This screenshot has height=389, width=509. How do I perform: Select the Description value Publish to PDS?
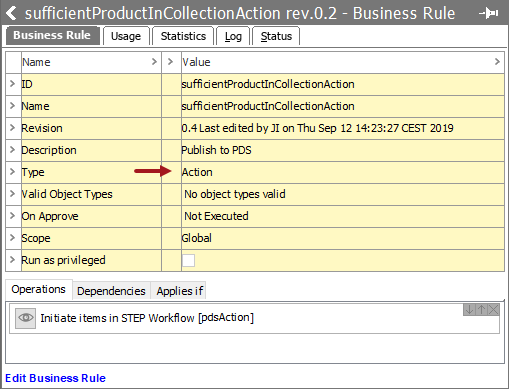pos(216,150)
